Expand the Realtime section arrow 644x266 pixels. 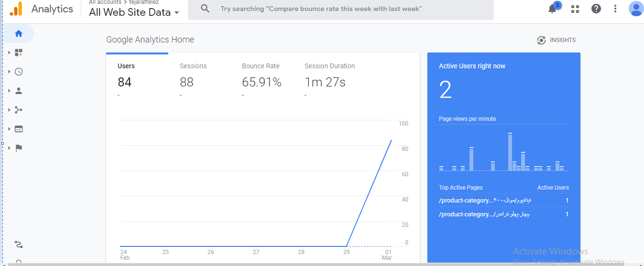coord(9,72)
